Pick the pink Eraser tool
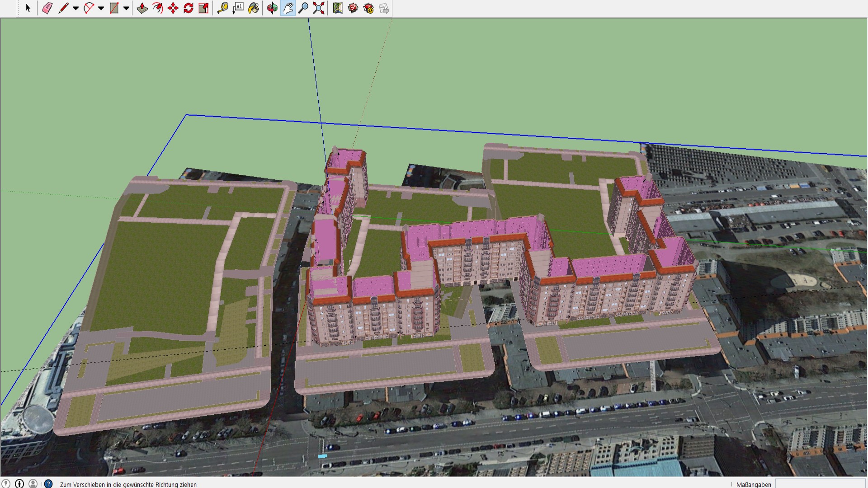 47,8
